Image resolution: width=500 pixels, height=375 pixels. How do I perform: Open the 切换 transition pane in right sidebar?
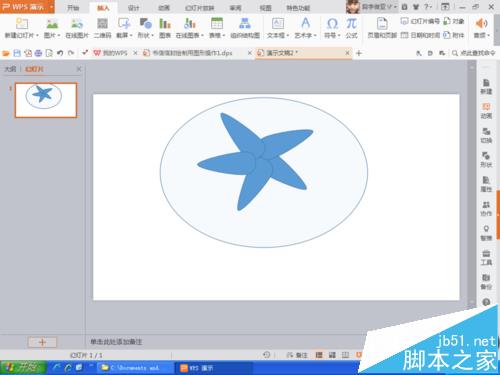(x=486, y=135)
